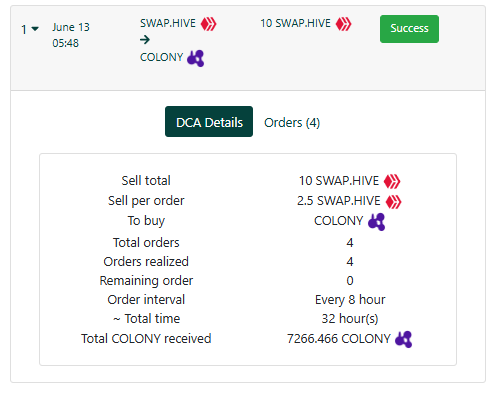Click HIVE icon beside 10 SWAP.HIVE amount in header
This screenshot has width=500, height=394.
[343, 24]
